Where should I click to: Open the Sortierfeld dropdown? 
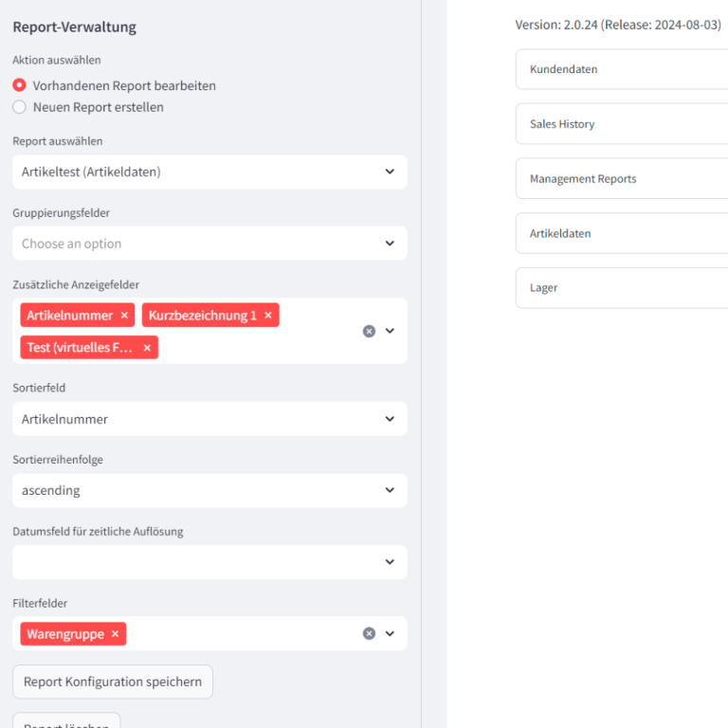[x=209, y=419]
